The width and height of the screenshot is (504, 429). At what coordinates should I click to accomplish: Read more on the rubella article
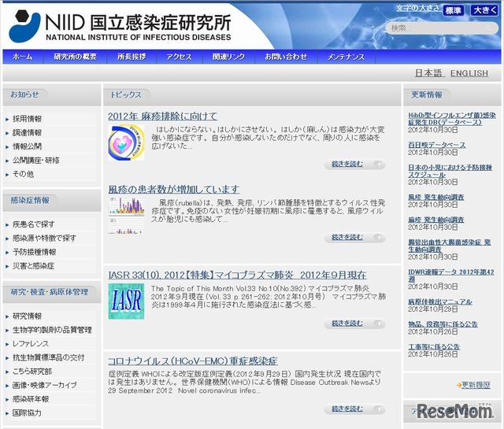coord(354,237)
